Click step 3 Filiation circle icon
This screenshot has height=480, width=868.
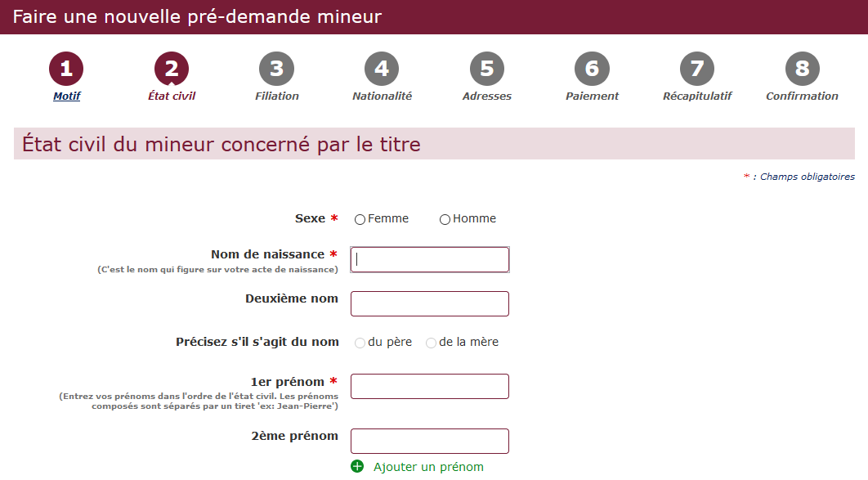277,69
